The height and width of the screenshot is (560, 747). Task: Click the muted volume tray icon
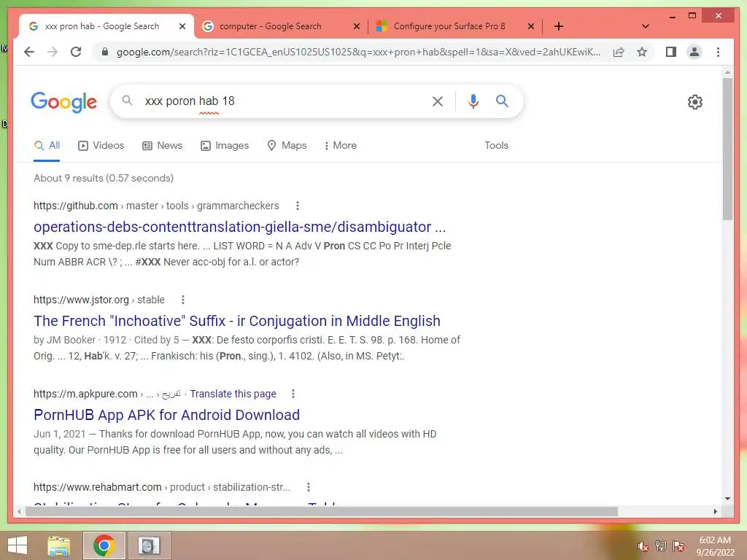(643, 546)
